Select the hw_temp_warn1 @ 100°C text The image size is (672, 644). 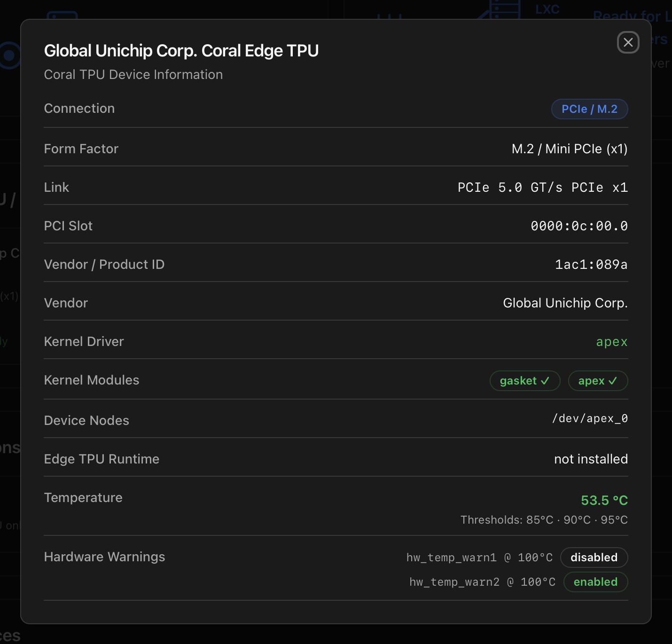pos(479,558)
